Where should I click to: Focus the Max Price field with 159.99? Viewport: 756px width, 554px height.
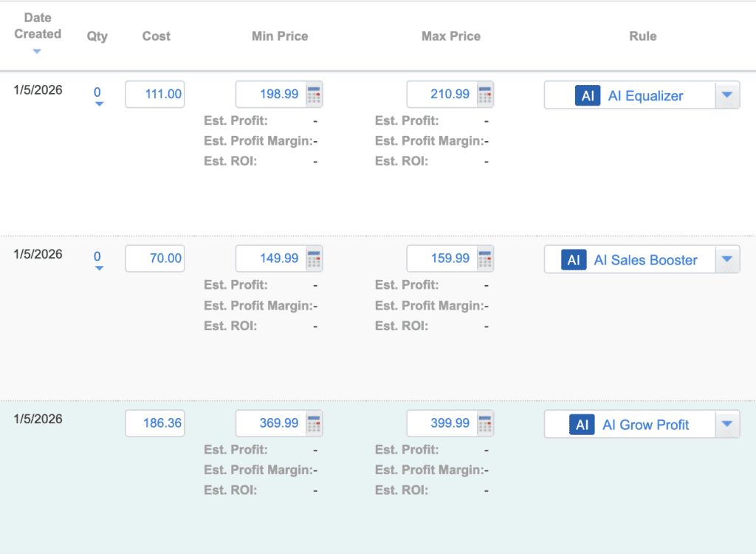[x=441, y=259]
